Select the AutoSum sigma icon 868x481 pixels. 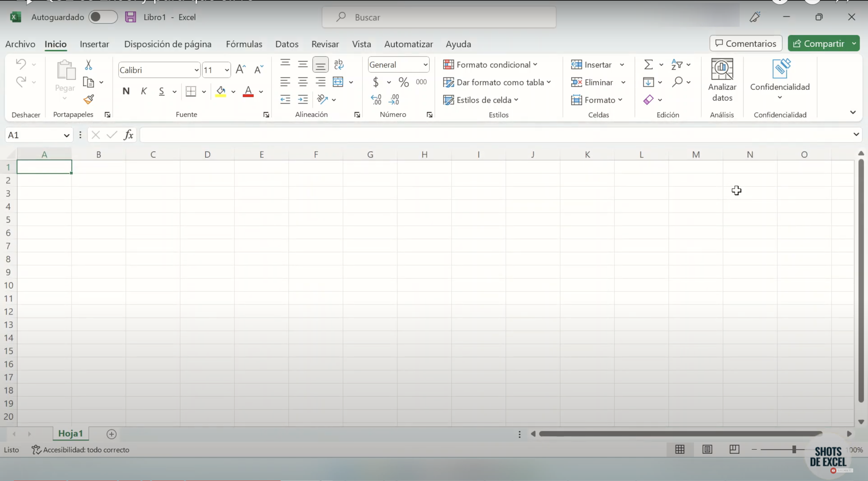(649, 64)
